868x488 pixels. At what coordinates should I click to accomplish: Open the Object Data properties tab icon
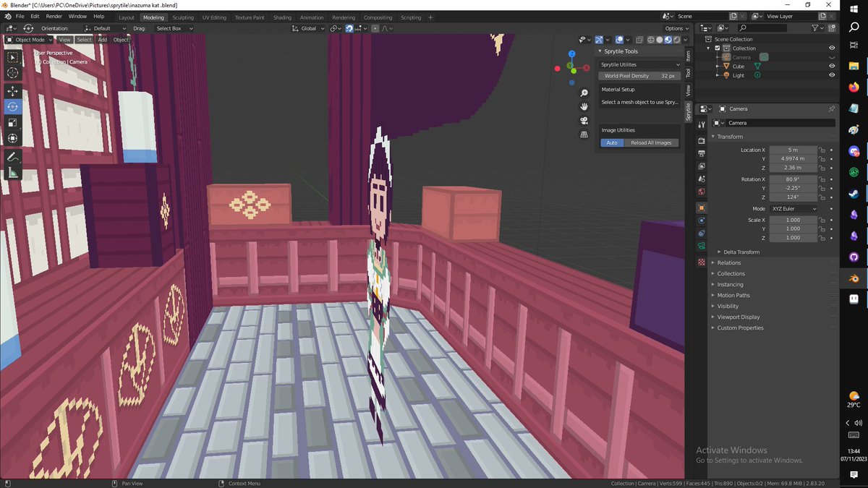701,247
